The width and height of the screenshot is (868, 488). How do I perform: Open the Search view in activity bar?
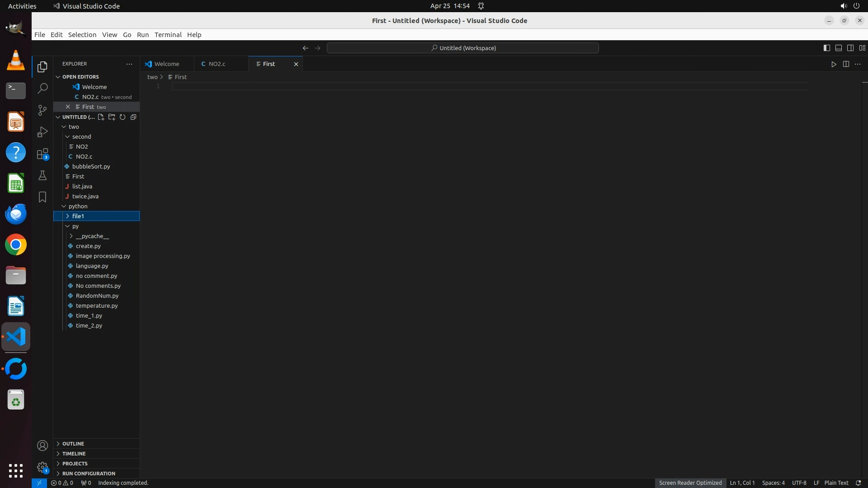42,89
